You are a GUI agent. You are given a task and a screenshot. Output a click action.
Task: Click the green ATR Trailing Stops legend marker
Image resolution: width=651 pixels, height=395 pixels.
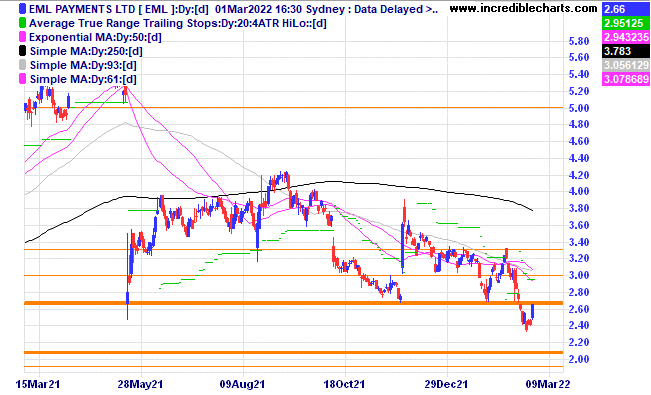[x=22, y=23]
